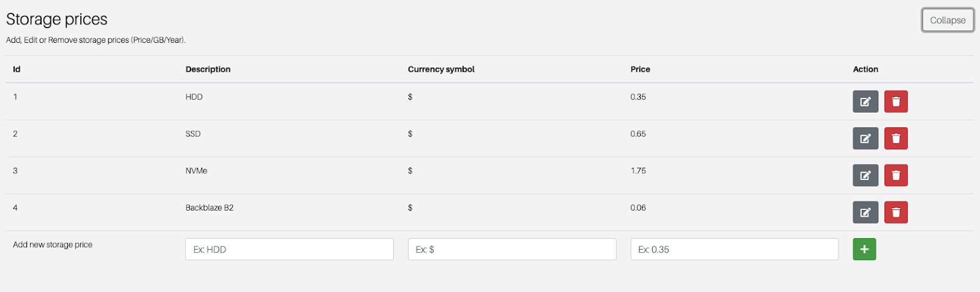Click the 'Currency symbol' column header
Viewport: 980px width, 292px height.
(441, 69)
